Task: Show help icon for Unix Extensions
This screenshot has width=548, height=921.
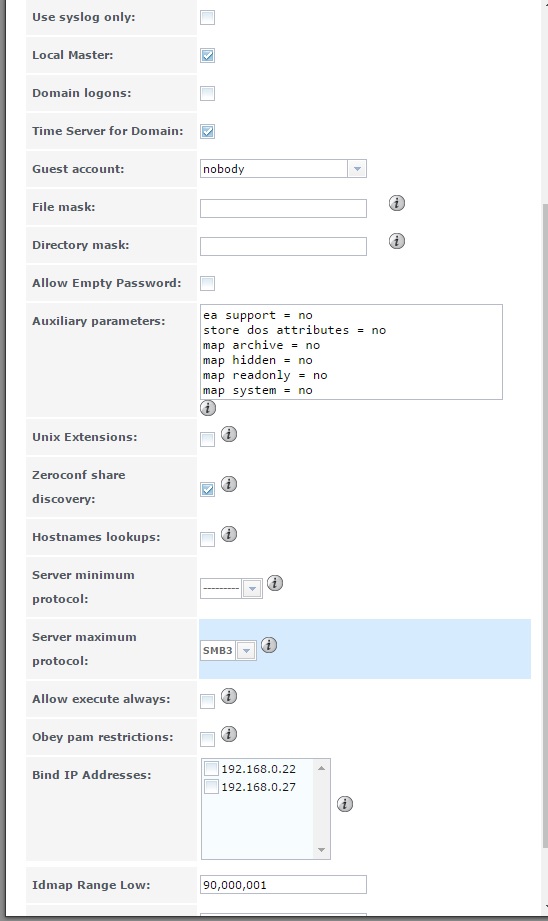Action: pos(228,434)
